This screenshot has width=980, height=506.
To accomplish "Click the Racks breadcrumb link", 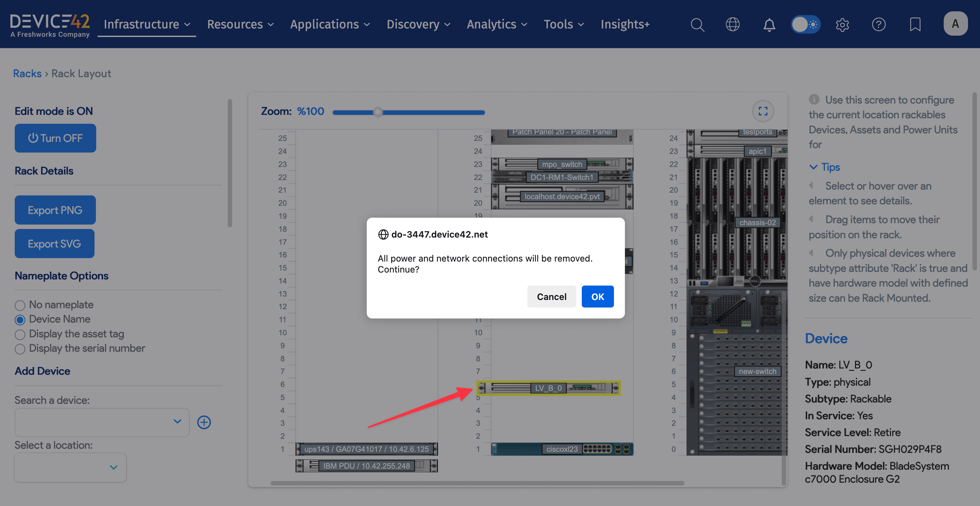I will (27, 73).
